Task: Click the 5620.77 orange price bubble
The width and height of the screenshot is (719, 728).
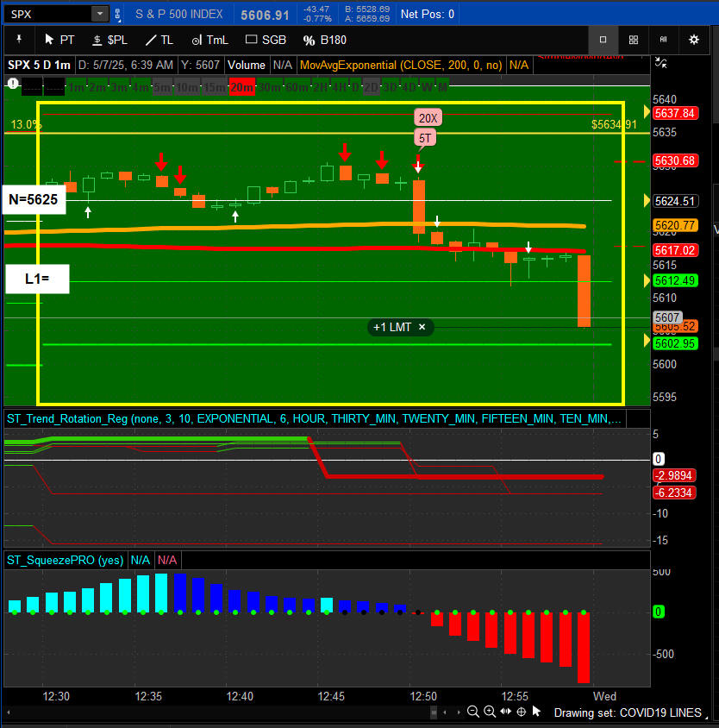Action: (675, 225)
